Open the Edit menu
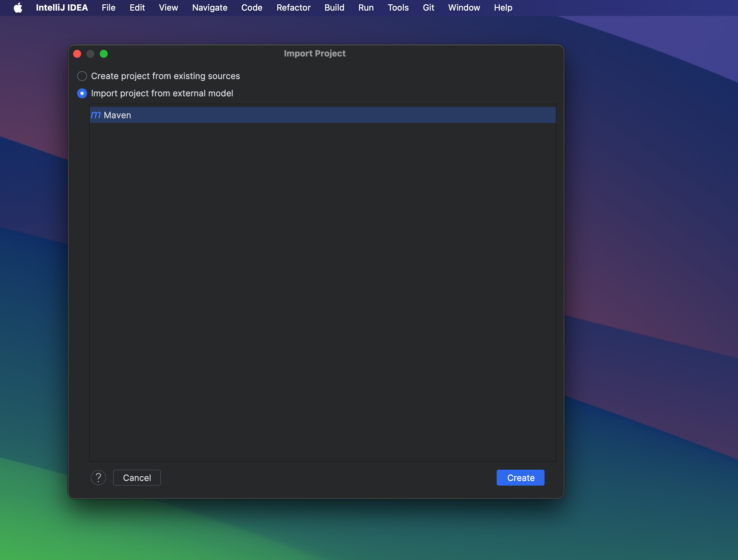Image resolution: width=738 pixels, height=560 pixels. (137, 8)
